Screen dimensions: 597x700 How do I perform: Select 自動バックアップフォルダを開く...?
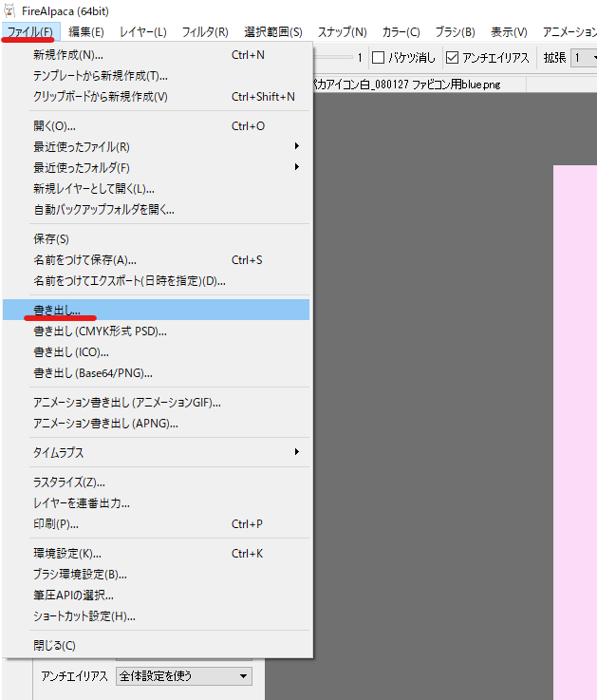(156, 209)
